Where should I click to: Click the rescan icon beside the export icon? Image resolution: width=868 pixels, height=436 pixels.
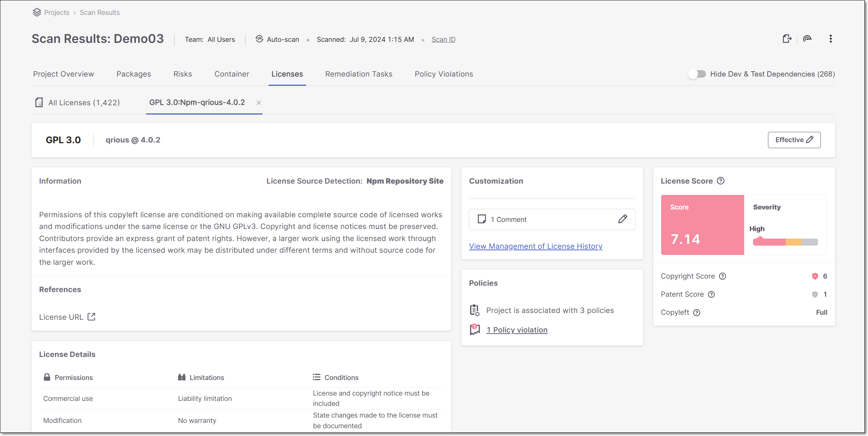pos(807,39)
